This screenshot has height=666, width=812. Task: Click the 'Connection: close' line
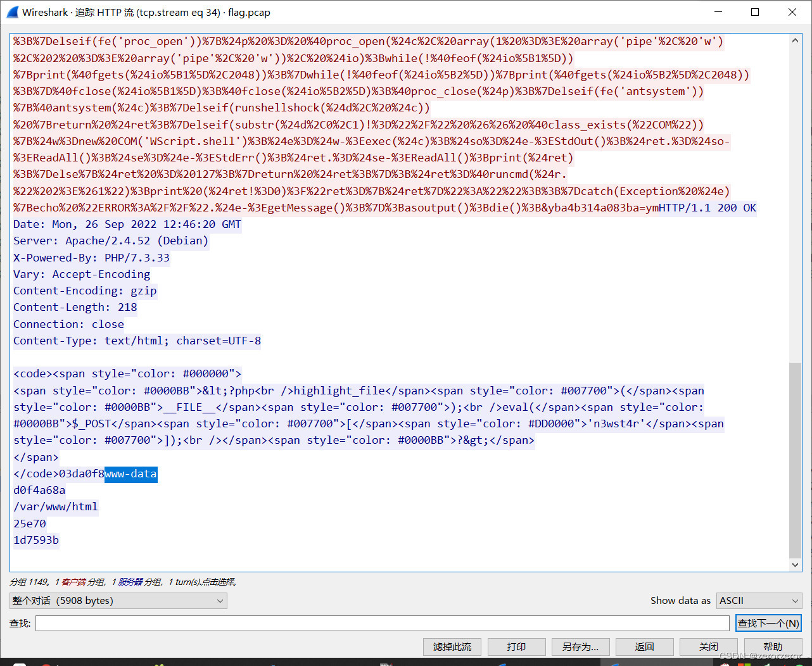pyautogui.click(x=69, y=324)
